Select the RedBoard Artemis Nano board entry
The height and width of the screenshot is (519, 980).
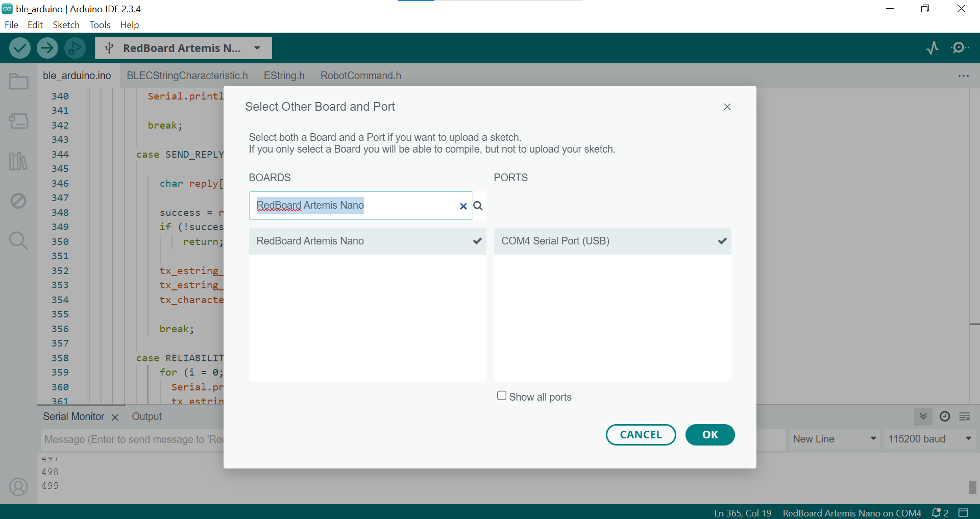click(367, 241)
